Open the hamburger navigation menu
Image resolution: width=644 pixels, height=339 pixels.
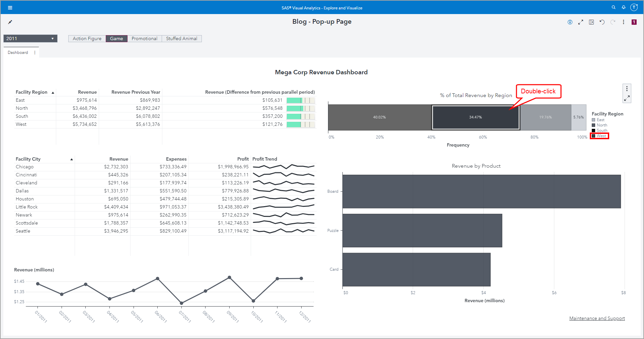(x=10, y=7)
